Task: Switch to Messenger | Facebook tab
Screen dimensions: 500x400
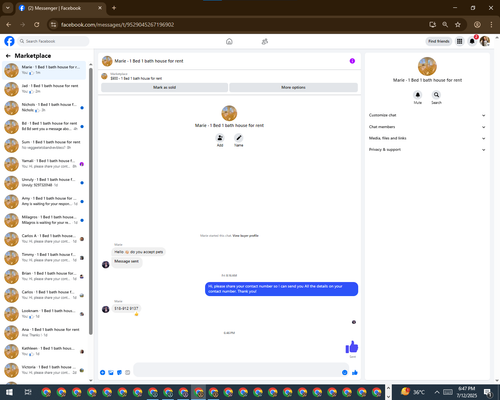Action: pos(60,8)
